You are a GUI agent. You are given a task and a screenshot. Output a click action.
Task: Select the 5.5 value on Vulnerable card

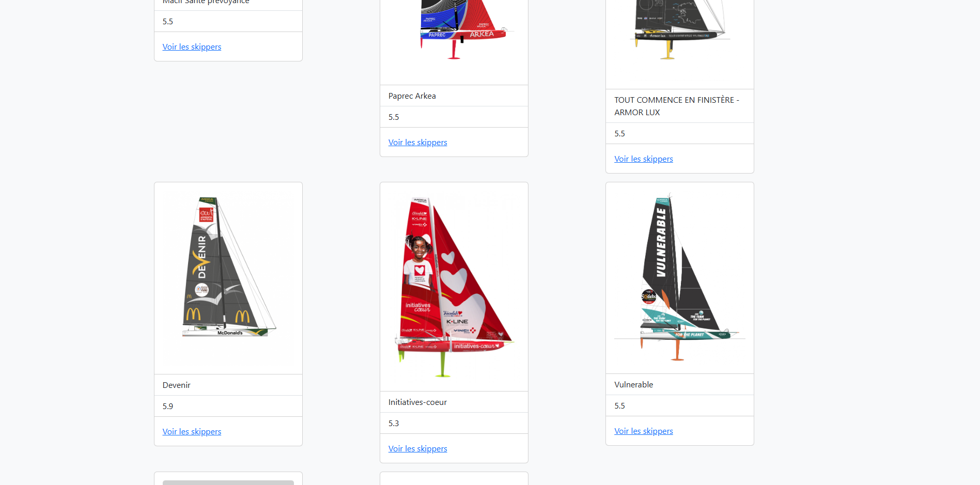pyautogui.click(x=619, y=406)
